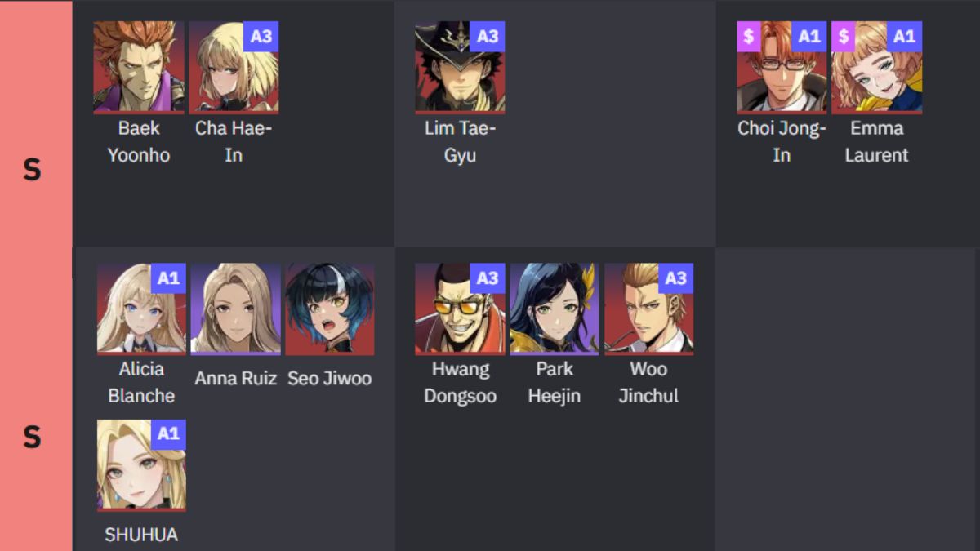Select Baek Yoonho character portrait
Image resolution: width=980 pixels, height=551 pixels.
coord(139,68)
